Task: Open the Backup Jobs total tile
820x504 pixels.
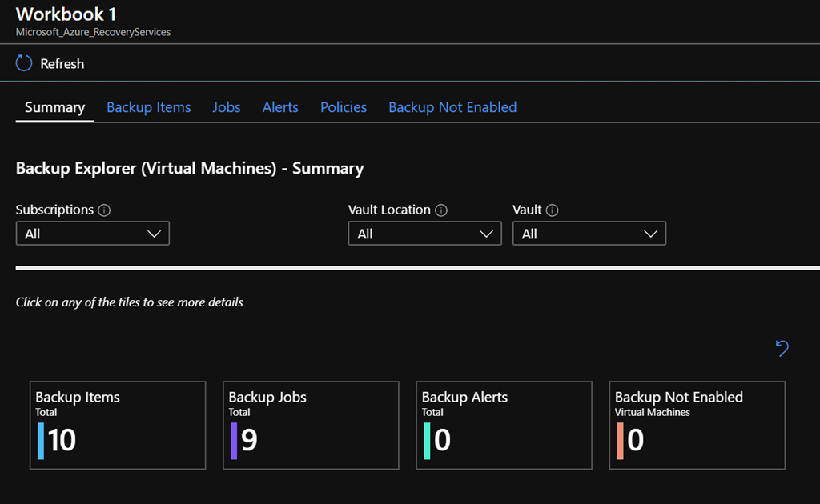Action: click(311, 425)
